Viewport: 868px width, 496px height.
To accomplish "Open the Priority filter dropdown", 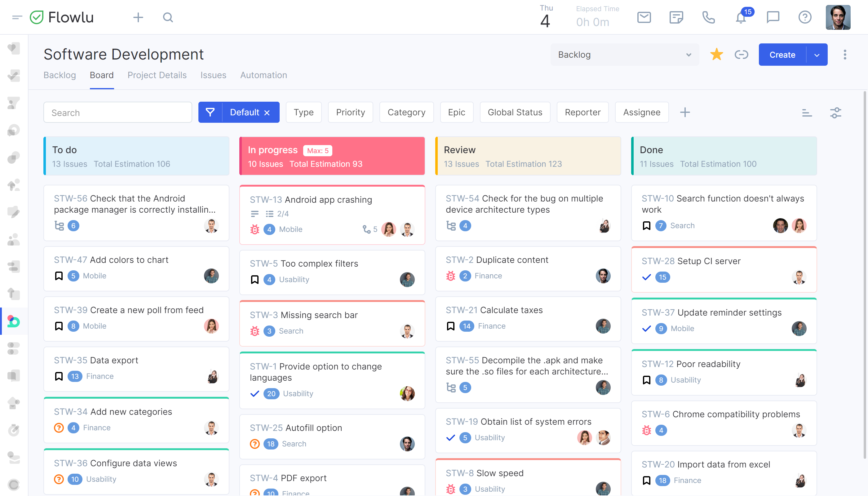I will (x=350, y=112).
